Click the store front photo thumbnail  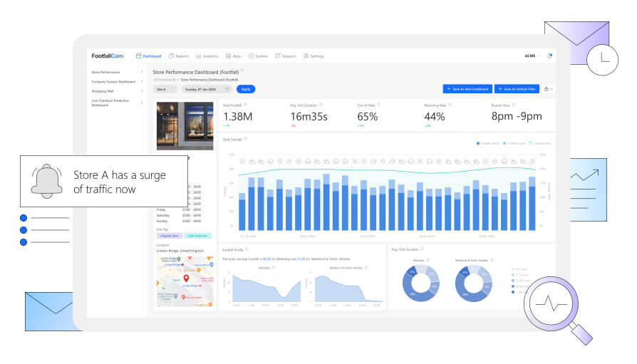[x=185, y=125]
